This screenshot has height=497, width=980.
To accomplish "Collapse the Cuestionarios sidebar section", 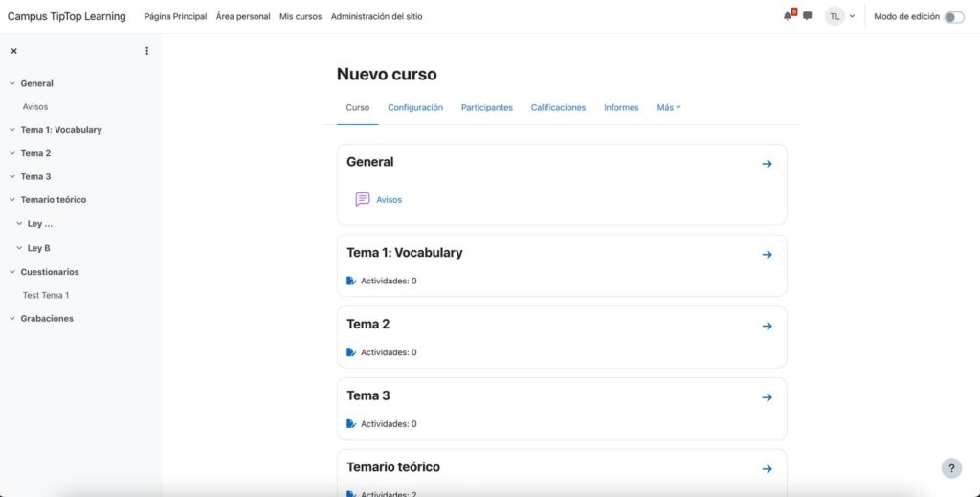I will point(12,272).
